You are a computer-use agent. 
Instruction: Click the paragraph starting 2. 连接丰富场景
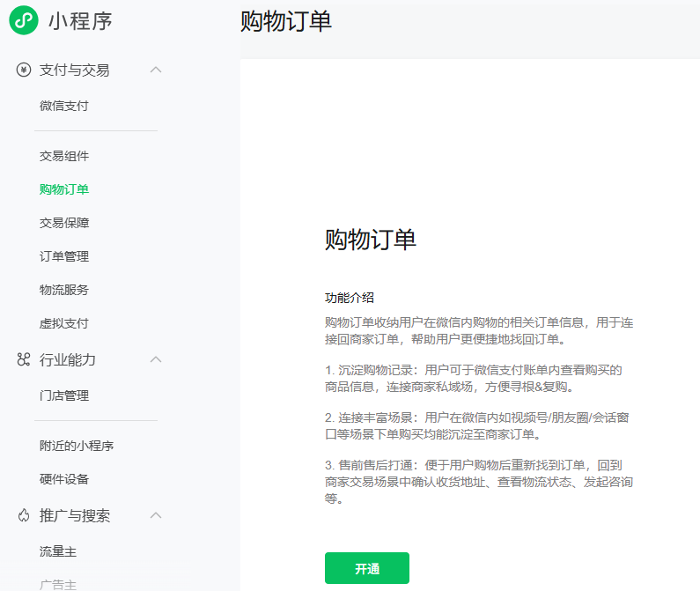pos(477,426)
